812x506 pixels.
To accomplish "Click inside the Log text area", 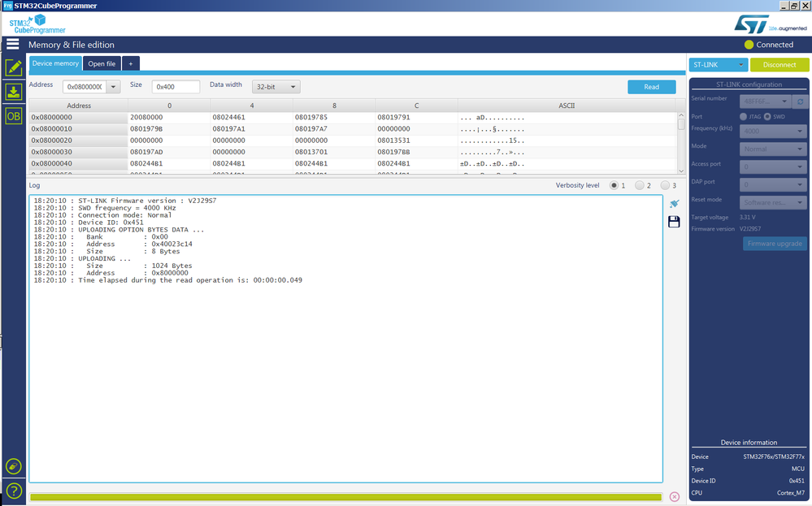I will coord(346,339).
